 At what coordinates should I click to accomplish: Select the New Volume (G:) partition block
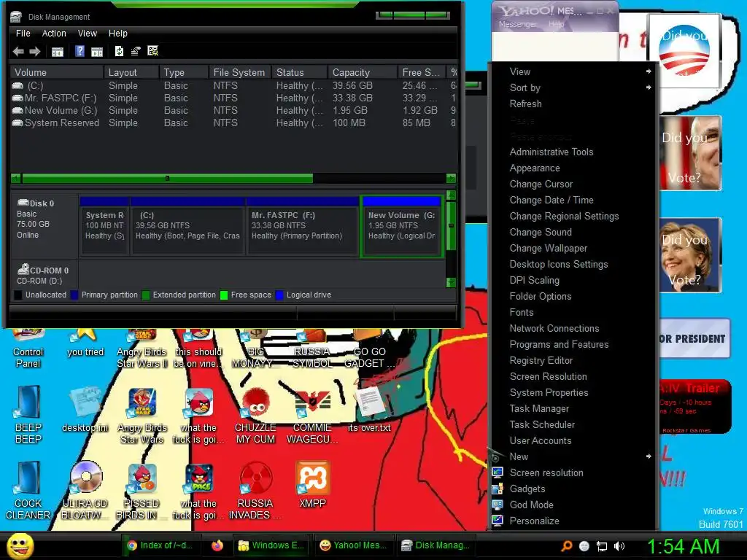tap(402, 226)
